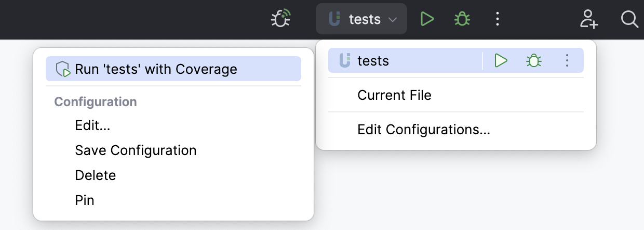The image size is (644, 230).
Task: Debug 'tests' using popup row bug icon
Action: (x=533, y=61)
